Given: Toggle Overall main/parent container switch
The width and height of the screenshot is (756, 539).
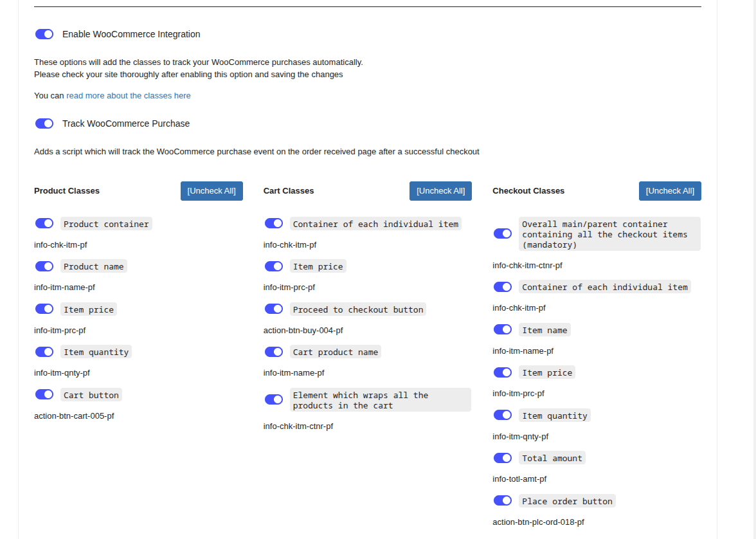Looking at the screenshot, I should click(503, 233).
